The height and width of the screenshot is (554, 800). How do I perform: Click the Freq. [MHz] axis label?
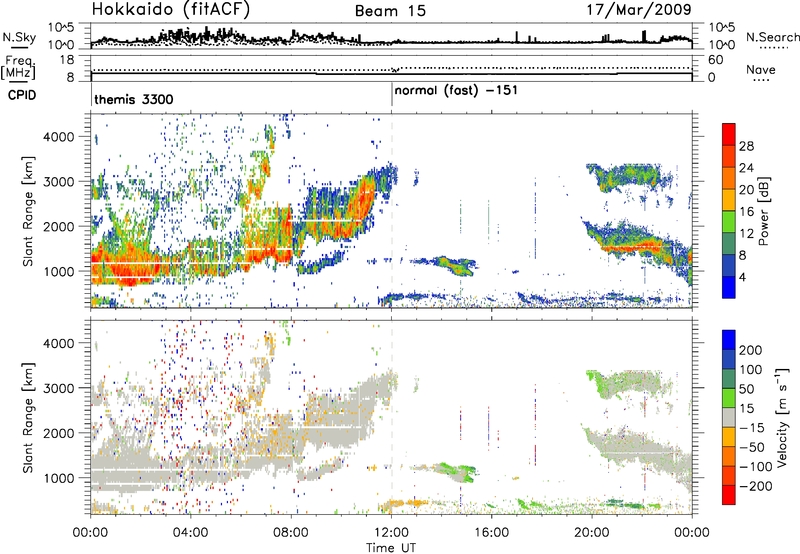[18, 68]
